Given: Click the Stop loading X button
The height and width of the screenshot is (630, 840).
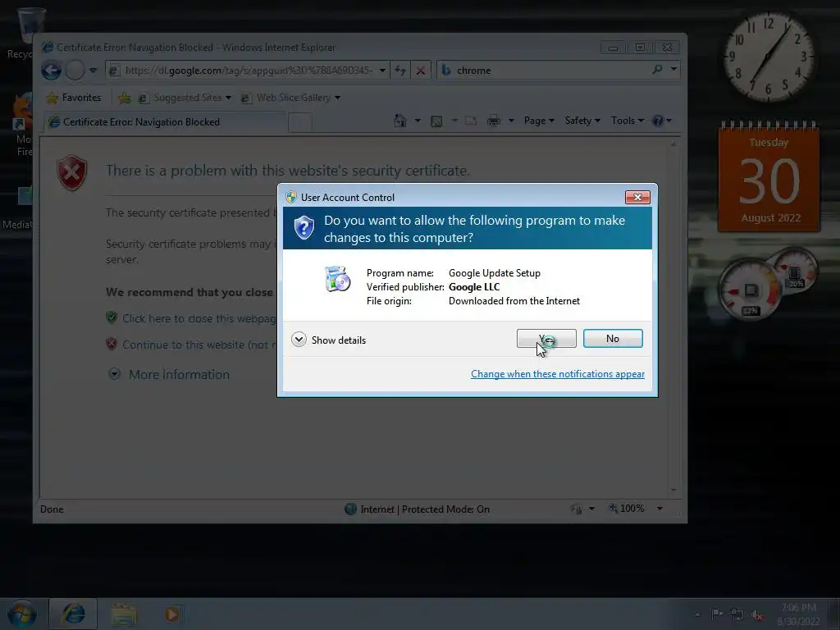Looking at the screenshot, I should point(421,71).
